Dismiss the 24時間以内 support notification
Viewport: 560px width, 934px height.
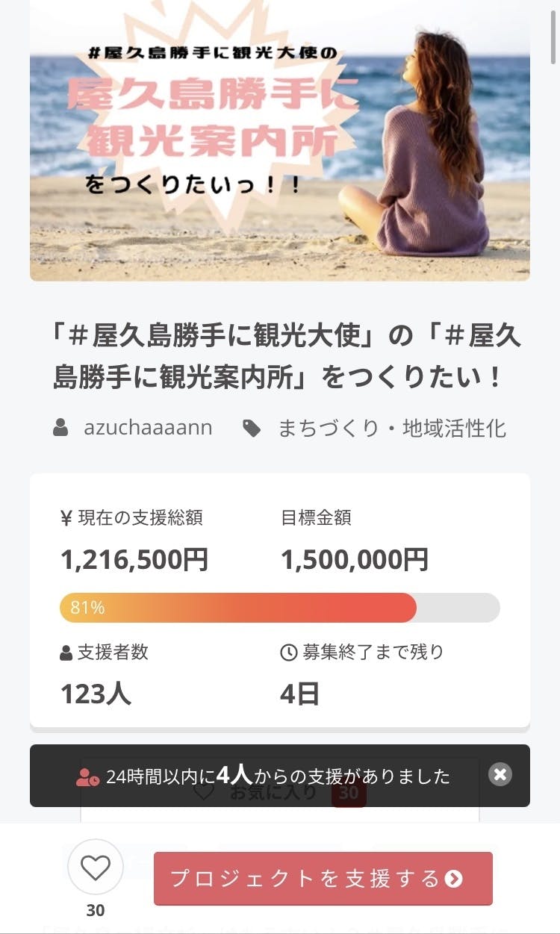click(x=500, y=774)
